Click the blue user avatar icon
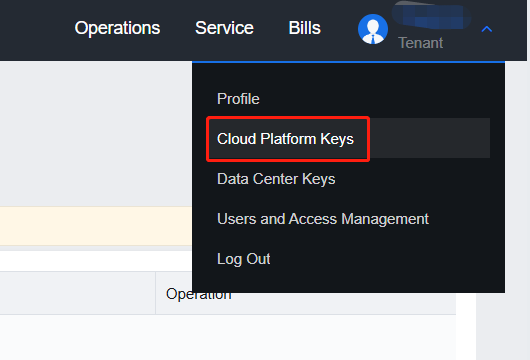Image resolution: width=530 pixels, height=360 pixels. point(373,29)
